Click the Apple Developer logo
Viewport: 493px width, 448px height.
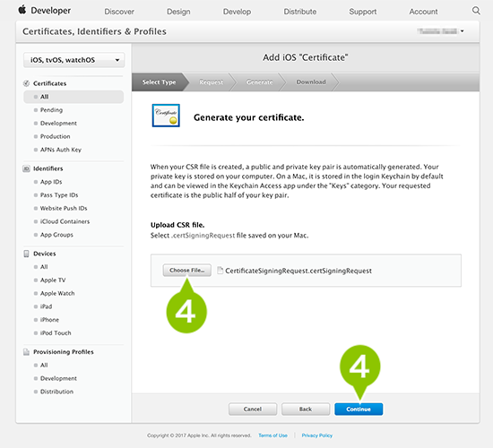tap(45, 11)
